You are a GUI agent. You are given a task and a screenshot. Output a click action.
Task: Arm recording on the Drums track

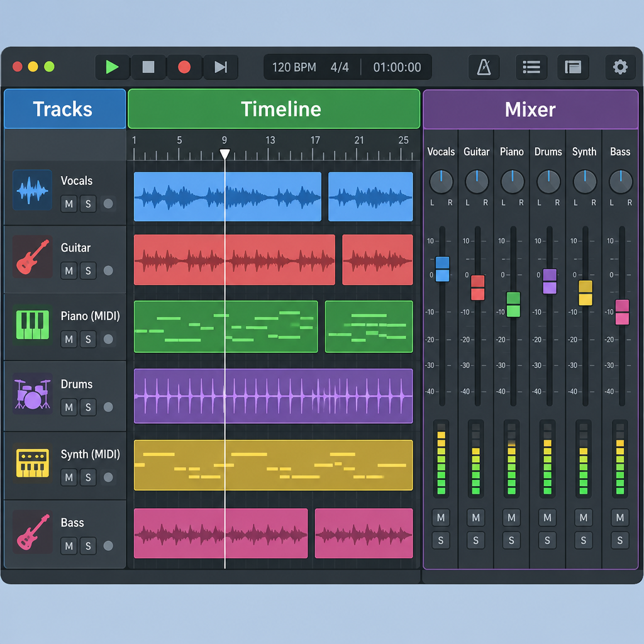(108, 407)
